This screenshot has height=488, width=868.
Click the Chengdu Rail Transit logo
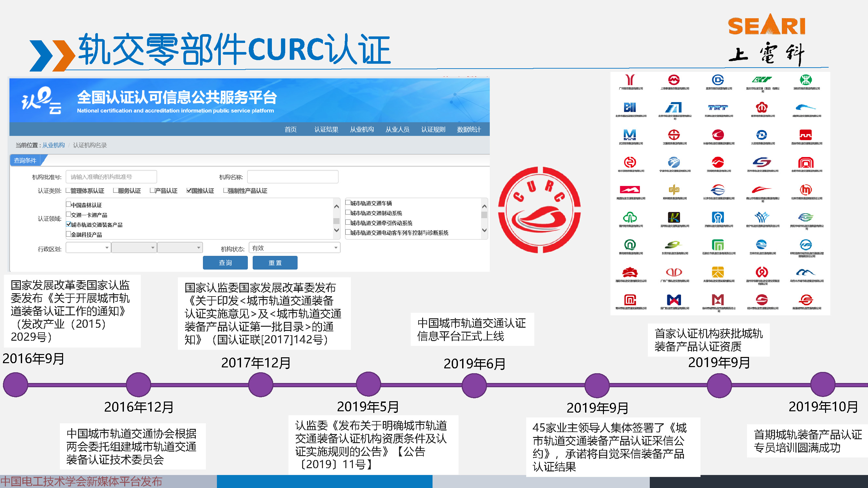click(806, 107)
